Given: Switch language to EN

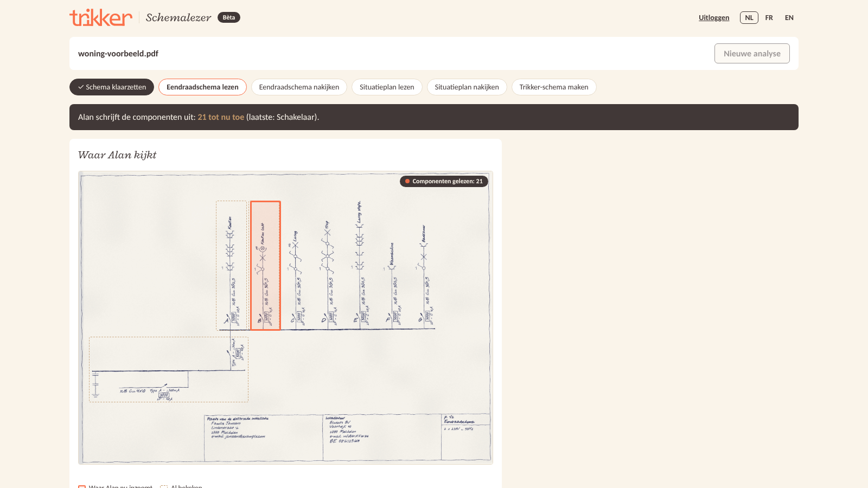Looking at the screenshot, I should coord(789,17).
